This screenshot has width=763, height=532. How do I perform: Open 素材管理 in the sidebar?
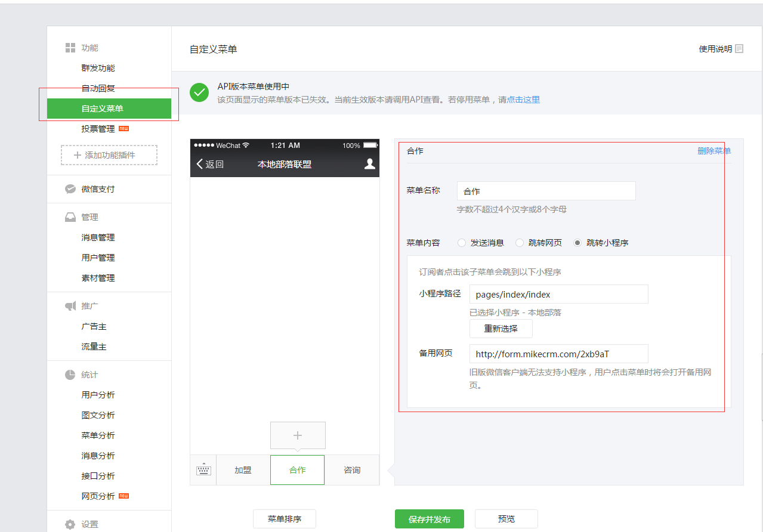(98, 278)
